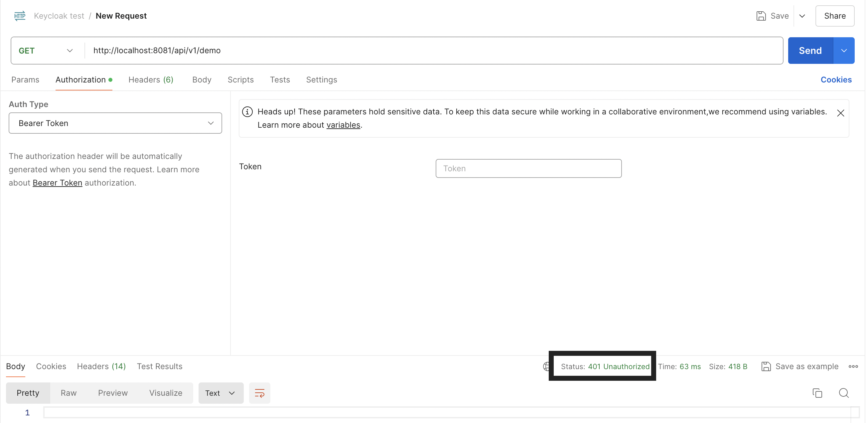Select the response Body tab
868x423 pixels.
click(x=16, y=366)
